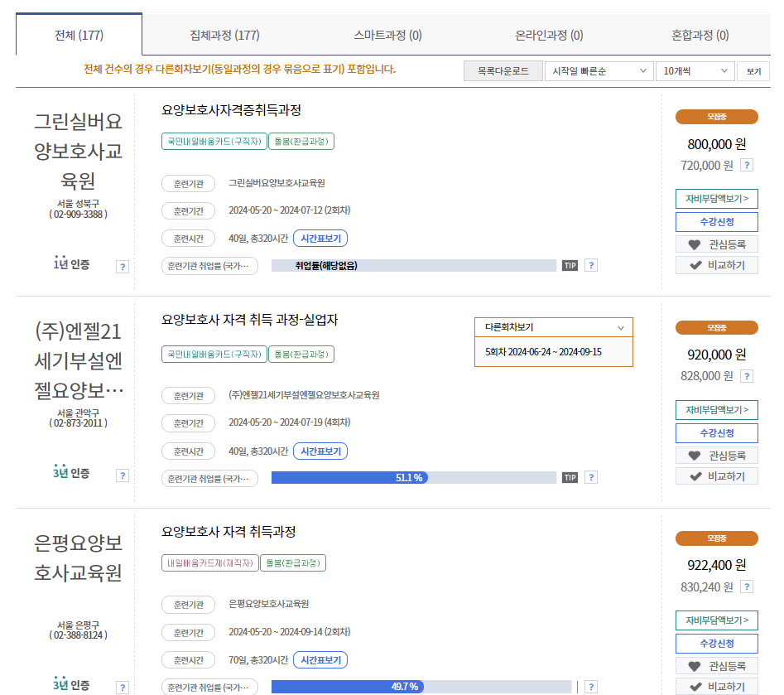The height and width of the screenshot is (695, 784).
Task: Click the ? icon after 은평 course TIP
Action: coord(590,686)
